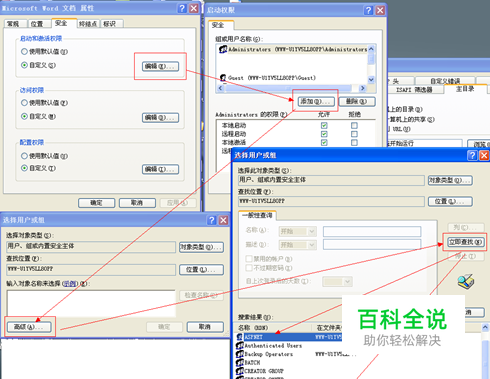Select 自定义 under 配置权限
Viewport: 490px width, 379px height.
coord(24,168)
